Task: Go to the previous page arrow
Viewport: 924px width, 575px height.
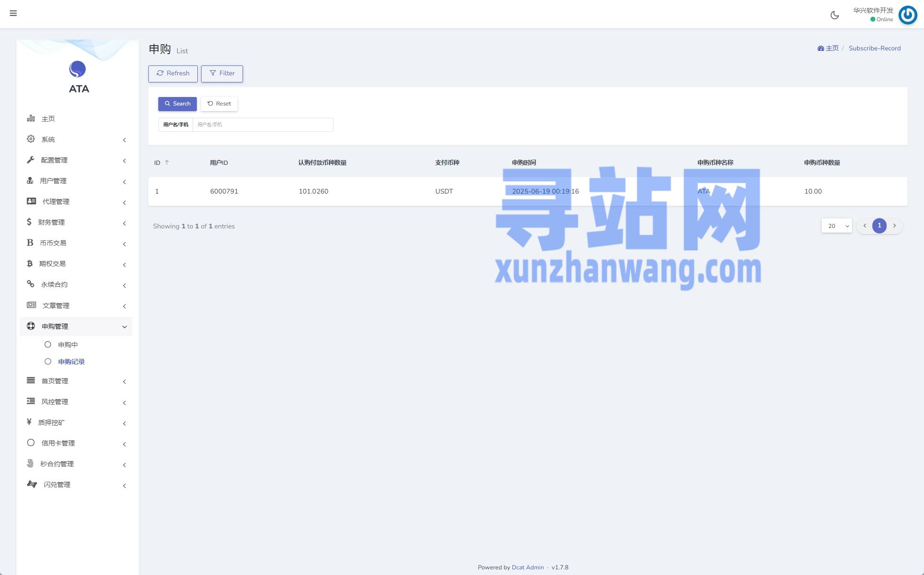Action: (x=865, y=226)
